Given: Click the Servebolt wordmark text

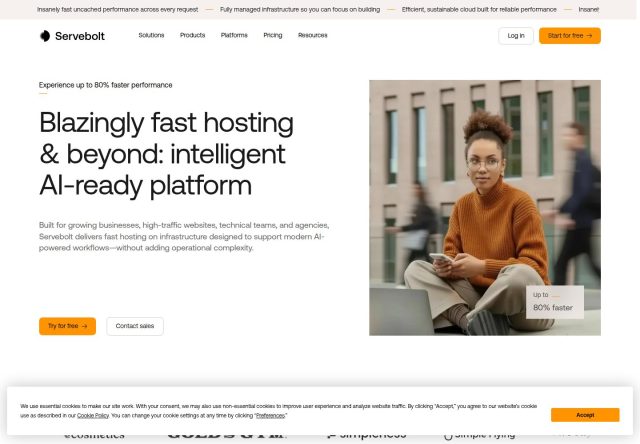Looking at the screenshot, I should click(x=80, y=36).
